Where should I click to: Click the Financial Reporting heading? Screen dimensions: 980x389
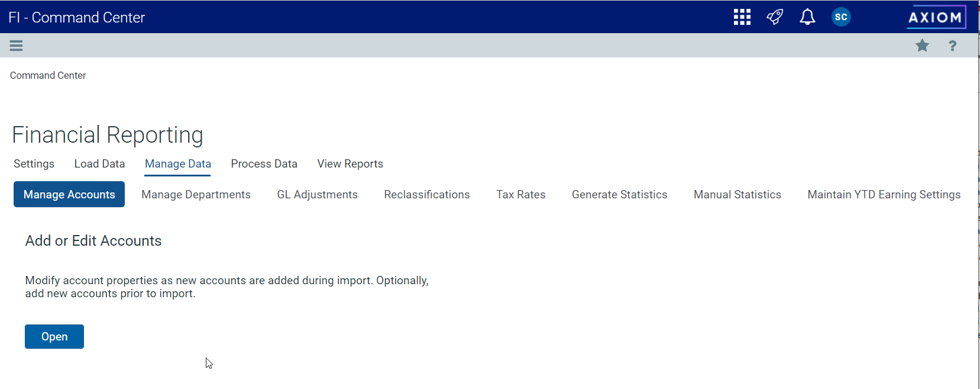108,135
